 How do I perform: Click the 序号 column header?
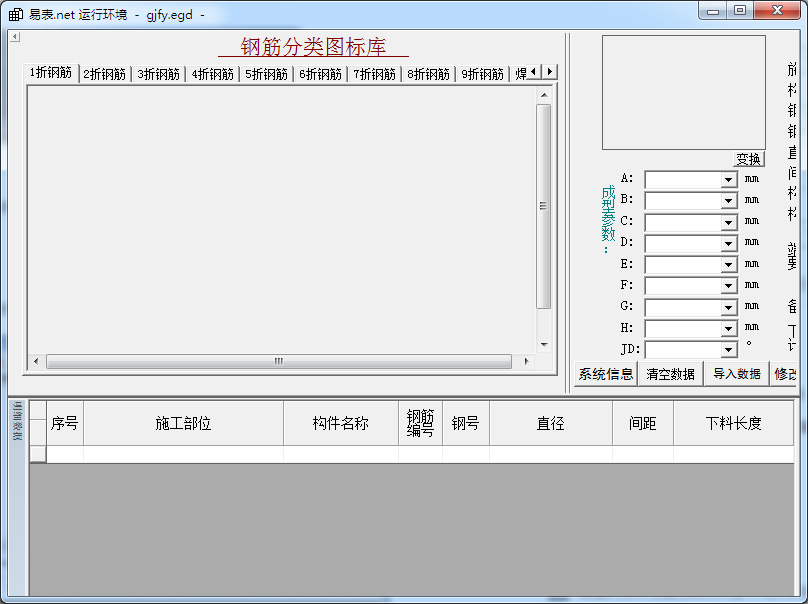tap(65, 423)
